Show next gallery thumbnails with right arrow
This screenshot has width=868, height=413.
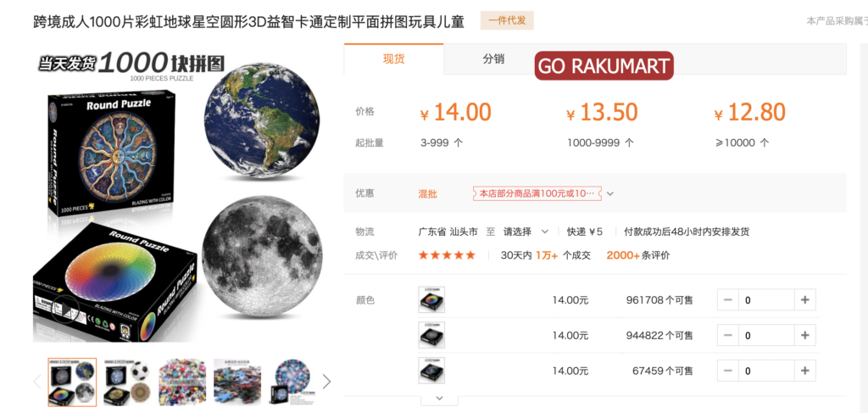click(x=326, y=382)
